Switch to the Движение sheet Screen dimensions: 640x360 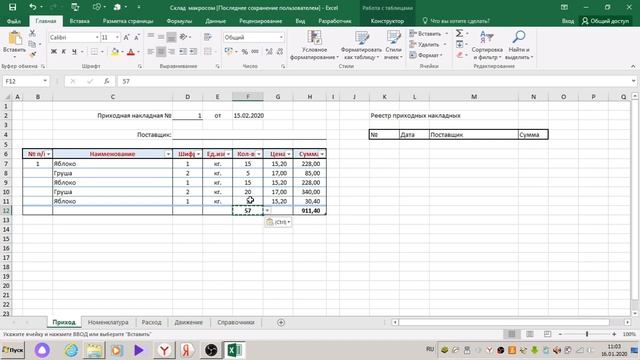click(189, 322)
